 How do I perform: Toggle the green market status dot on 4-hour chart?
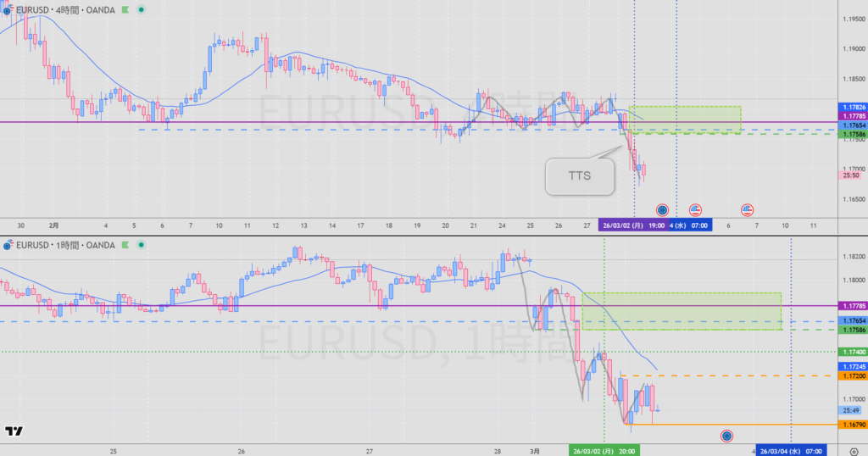click(140, 9)
